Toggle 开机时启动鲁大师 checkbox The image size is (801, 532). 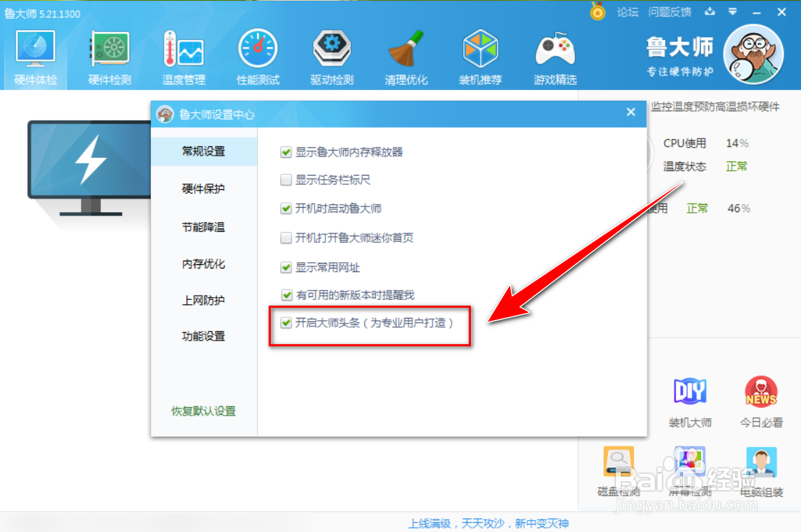(286, 209)
